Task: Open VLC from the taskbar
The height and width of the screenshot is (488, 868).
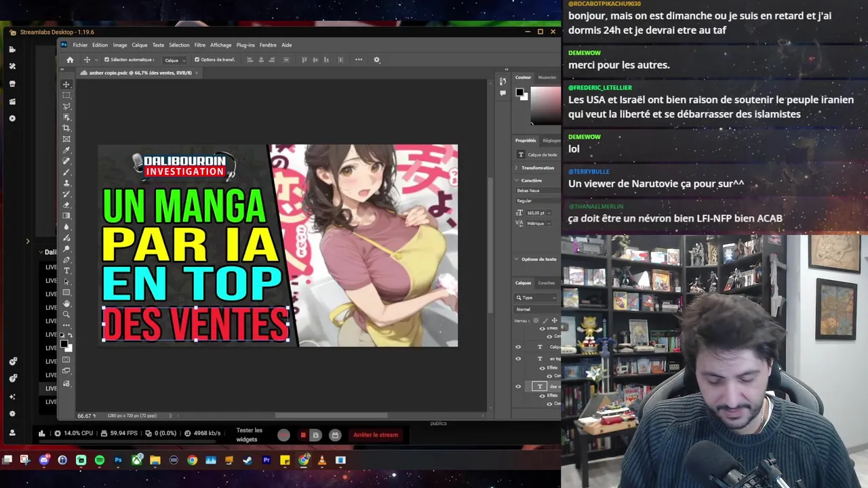Action: [x=322, y=460]
